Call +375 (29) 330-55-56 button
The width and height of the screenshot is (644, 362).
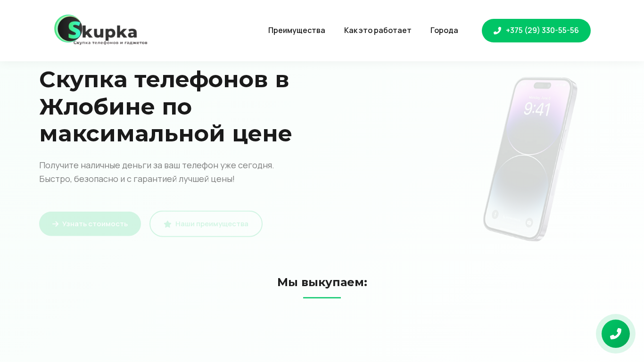[536, 31]
